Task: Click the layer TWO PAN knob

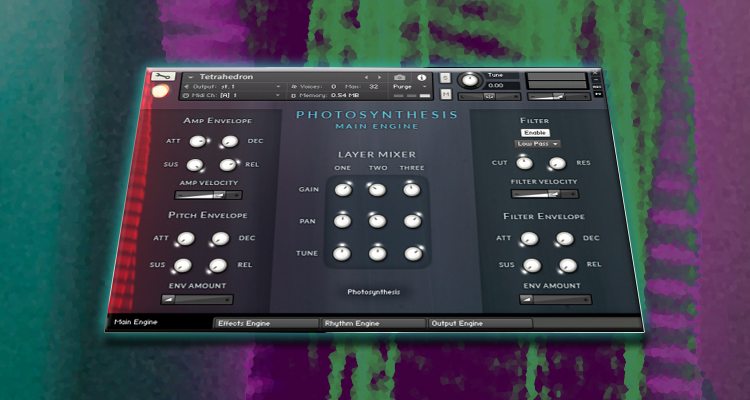Action: pos(377,221)
